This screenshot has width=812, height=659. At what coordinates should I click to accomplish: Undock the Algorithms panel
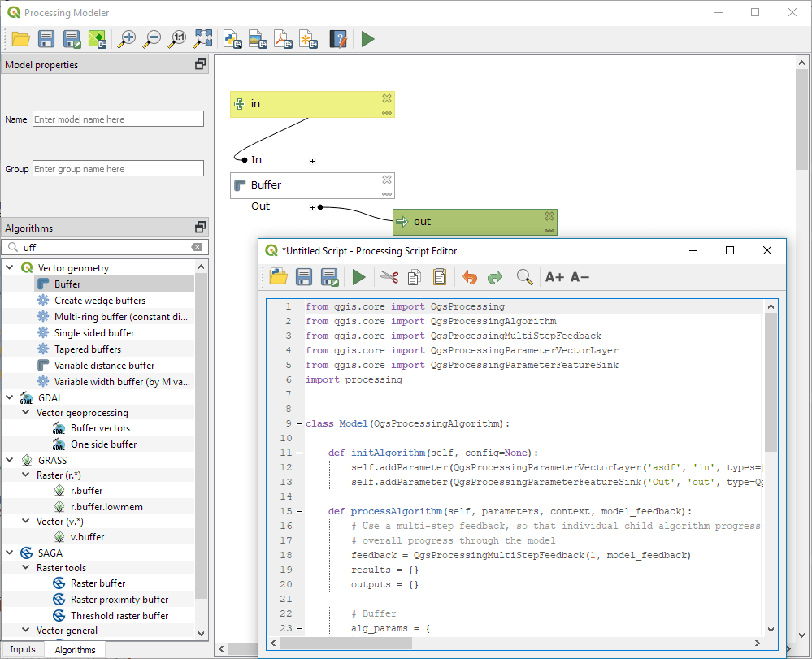(200, 228)
